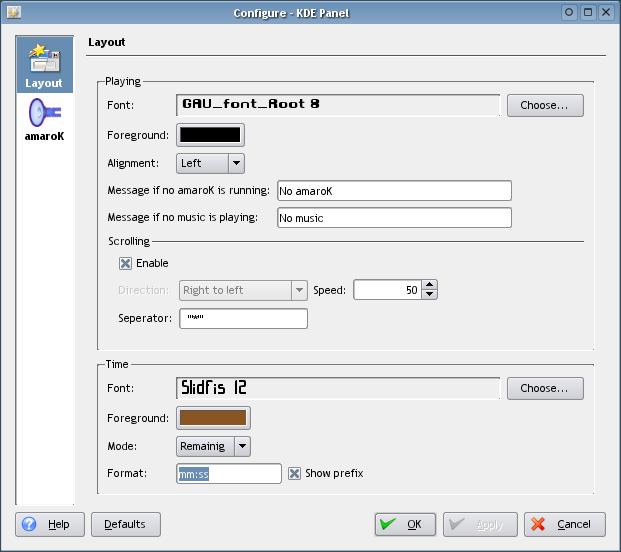Image resolution: width=621 pixels, height=552 pixels.
Task: Confirm with the OK button
Action: click(x=405, y=524)
